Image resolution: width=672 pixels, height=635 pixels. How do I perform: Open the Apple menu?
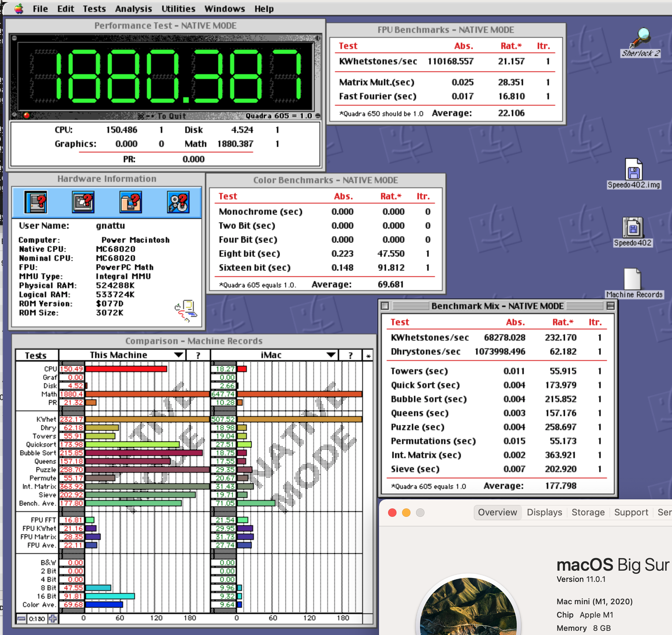[x=19, y=9]
